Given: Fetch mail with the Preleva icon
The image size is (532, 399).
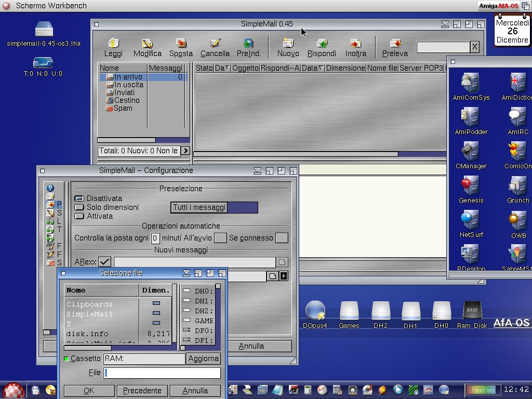Looking at the screenshot, I should (x=395, y=44).
